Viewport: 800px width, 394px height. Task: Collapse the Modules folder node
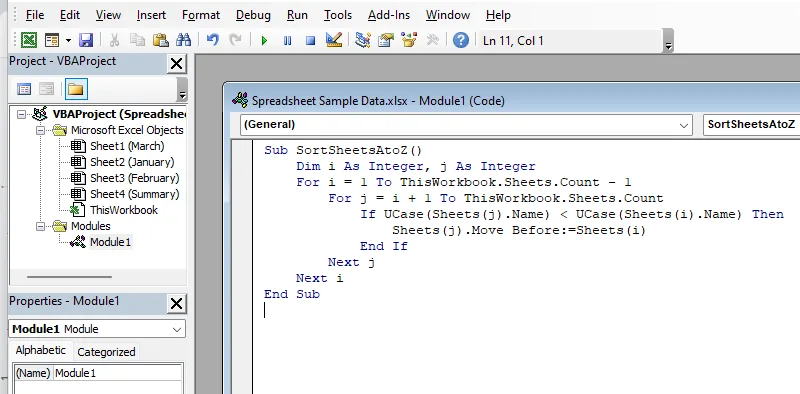pyautogui.click(x=40, y=226)
